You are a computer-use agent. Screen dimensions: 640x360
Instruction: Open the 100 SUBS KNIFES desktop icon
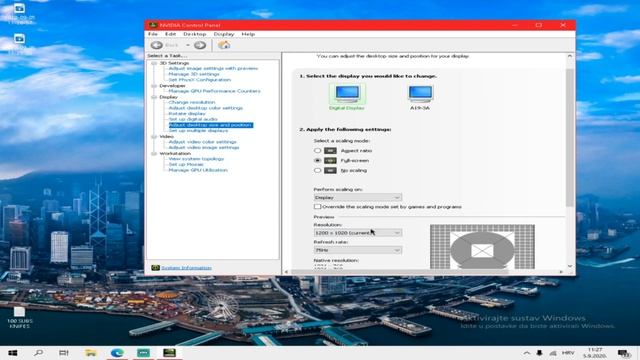coord(19,318)
